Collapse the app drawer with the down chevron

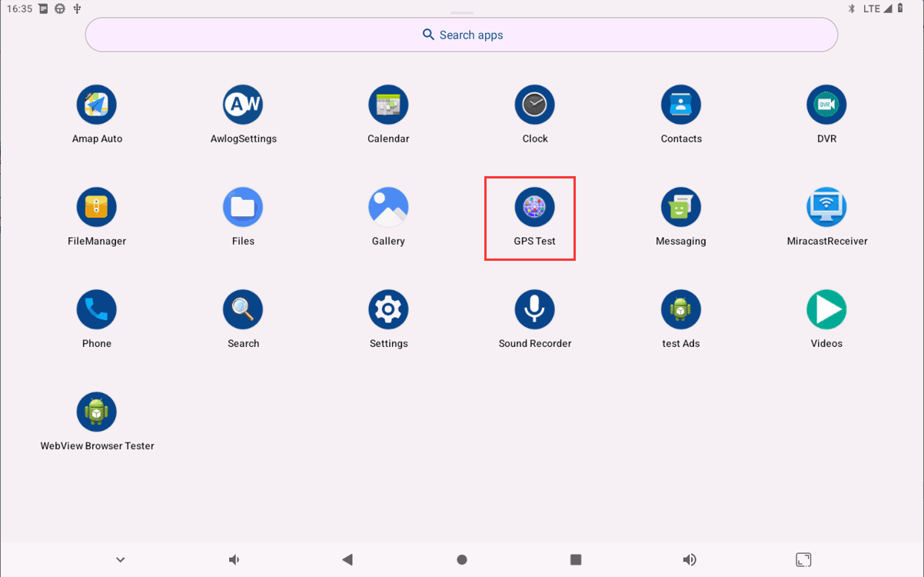pyautogui.click(x=120, y=559)
